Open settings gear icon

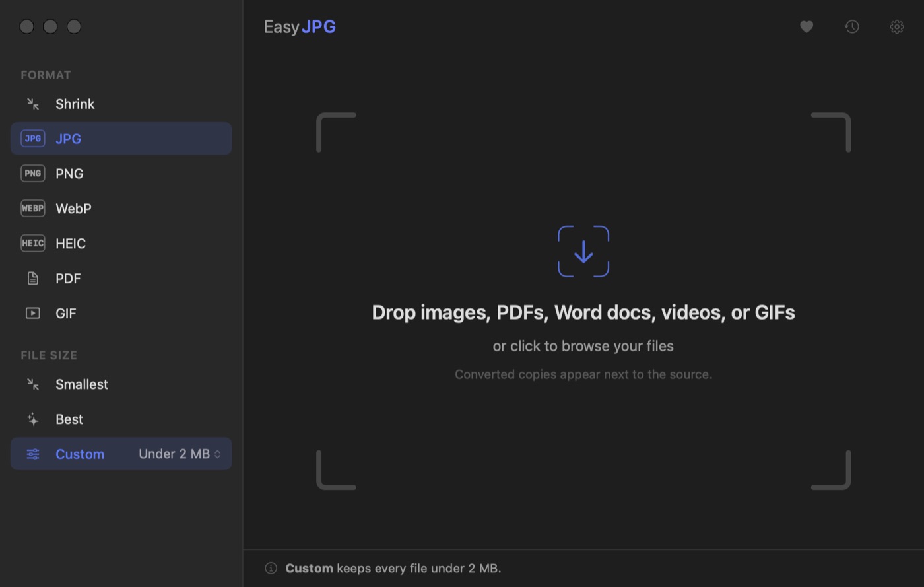coord(897,26)
